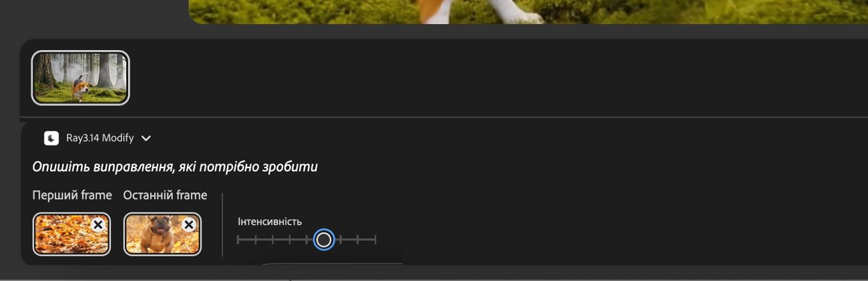The height and width of the screenshot is (281, 868).
Task: Set intensity to second tick from right
Action: pos(359,240)
